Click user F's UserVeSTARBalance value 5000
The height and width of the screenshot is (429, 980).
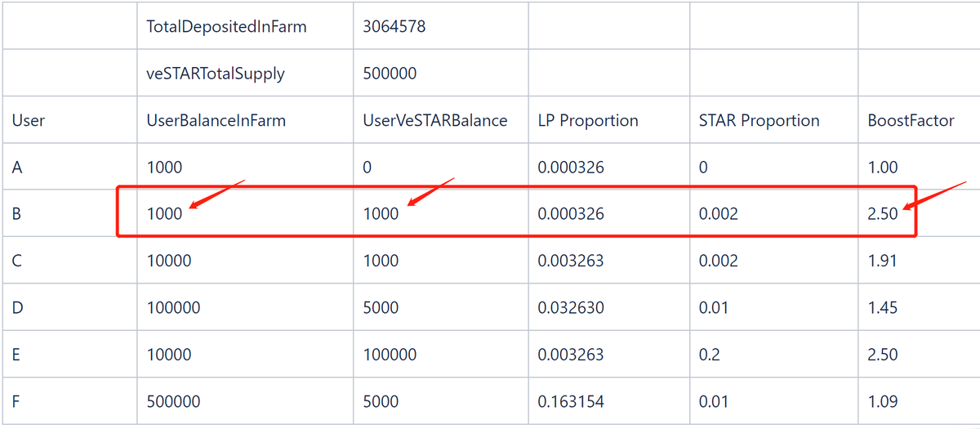[381, 401]
